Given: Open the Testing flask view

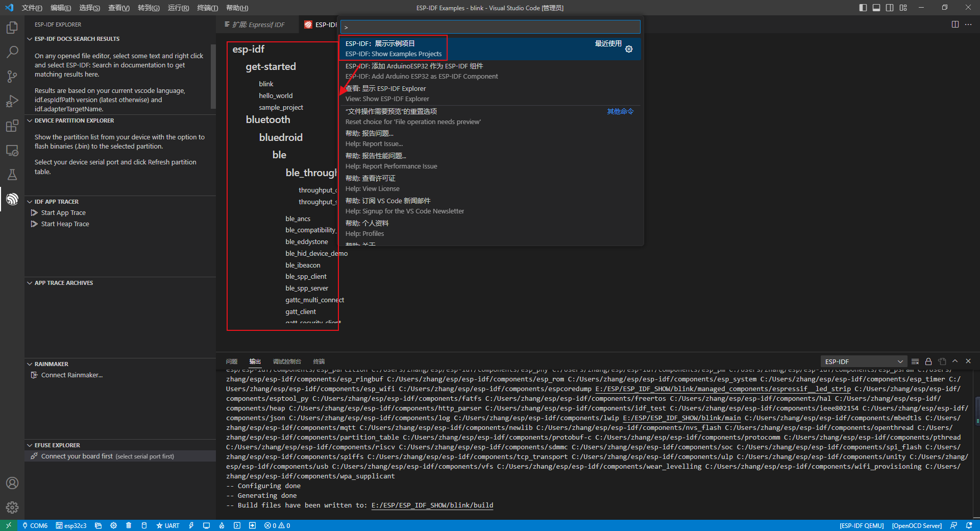Looking at the screenshot, I should pos(12,175).
